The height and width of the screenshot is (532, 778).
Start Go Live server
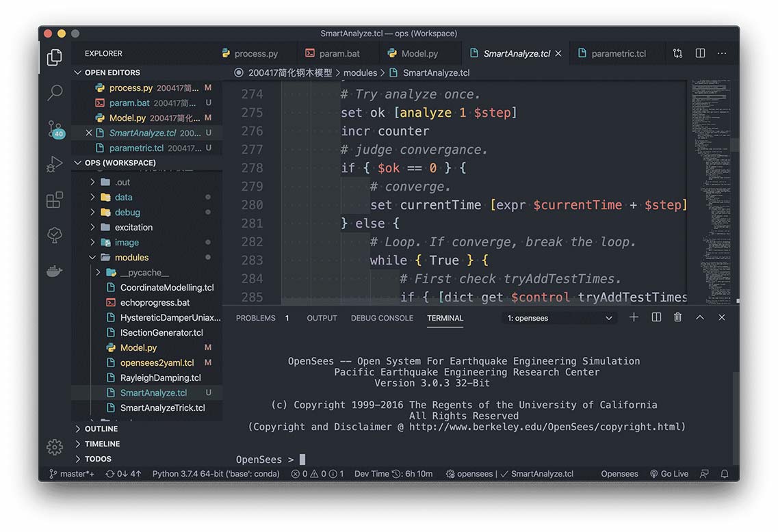point(669,473)
